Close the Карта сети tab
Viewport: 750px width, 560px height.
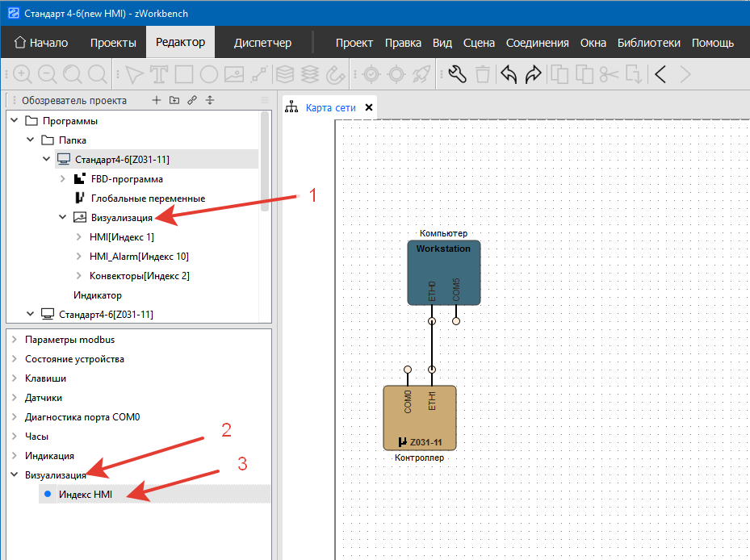point(369,107)
